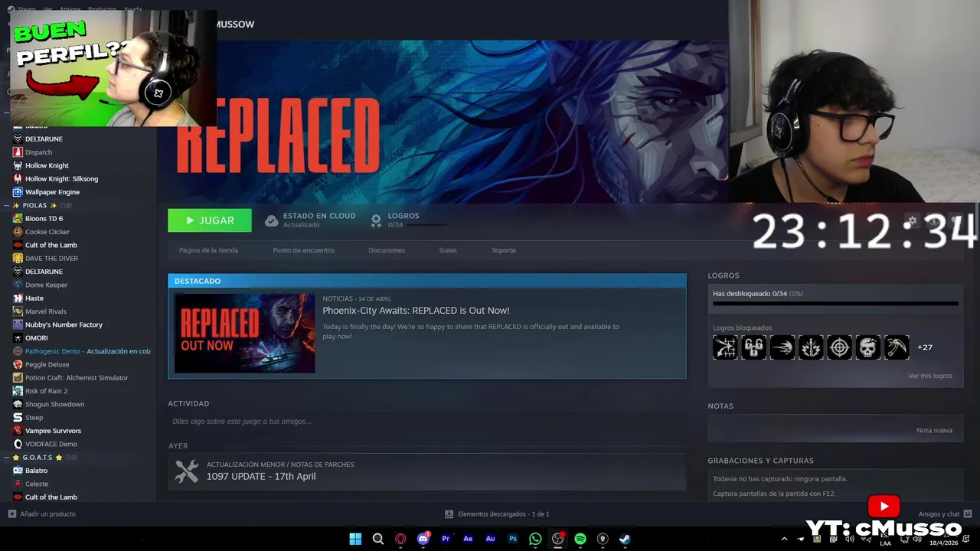Select Potion Craft: Alchemist Simulator
980x551 pixels.
tap(77, 377)
